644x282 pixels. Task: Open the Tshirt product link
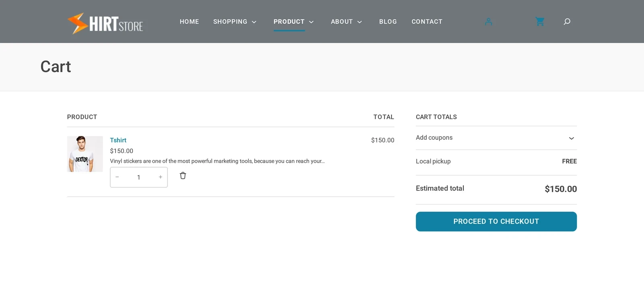(x=118, y=140)
